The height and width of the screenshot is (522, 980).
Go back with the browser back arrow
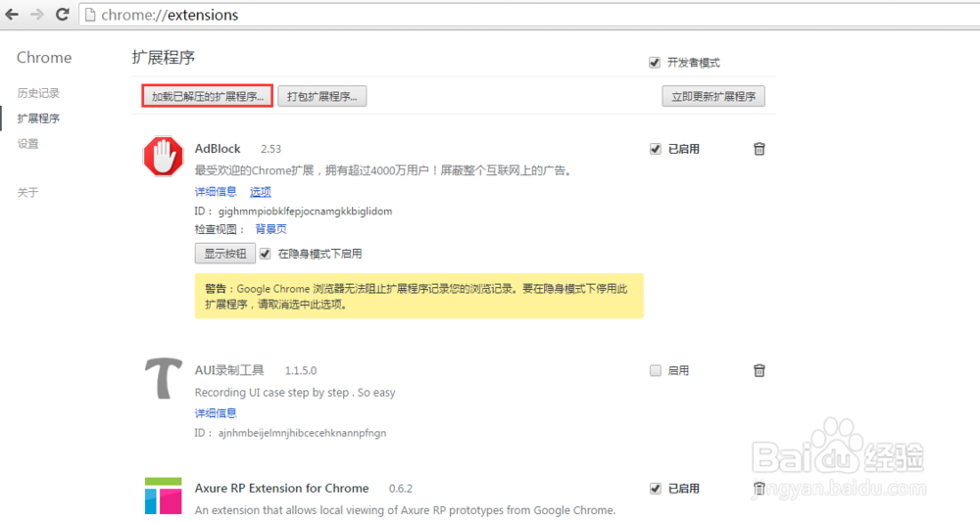click(x=11, y=14)
